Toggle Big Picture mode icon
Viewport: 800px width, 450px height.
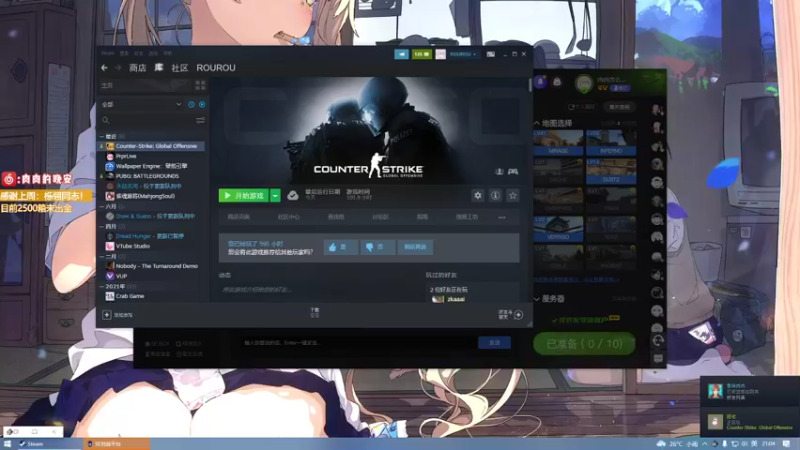(491, 54)
